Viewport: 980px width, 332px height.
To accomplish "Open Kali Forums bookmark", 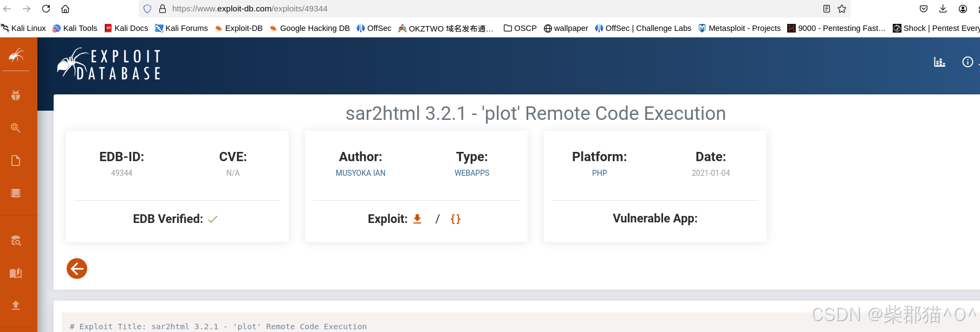I will click(181, 28).
